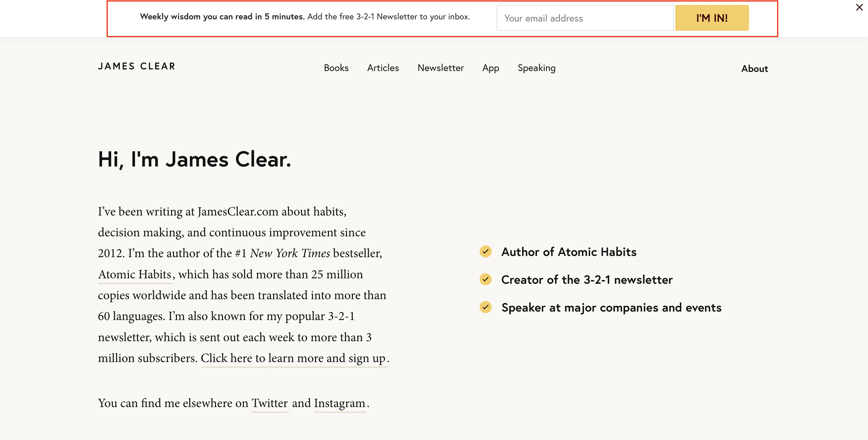Open the About page
The image size is (868, 440).
(755, 68)
